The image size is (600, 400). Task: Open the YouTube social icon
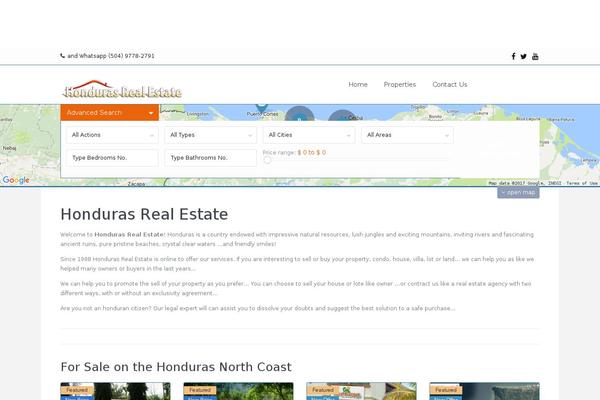click(535, 56)
